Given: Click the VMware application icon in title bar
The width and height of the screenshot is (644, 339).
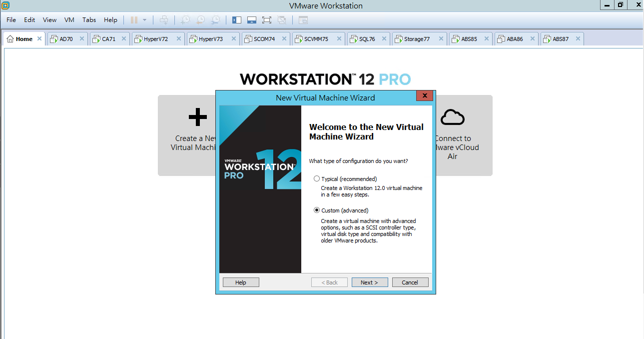Looking at the screenshot, I should (x=5, y=5).
